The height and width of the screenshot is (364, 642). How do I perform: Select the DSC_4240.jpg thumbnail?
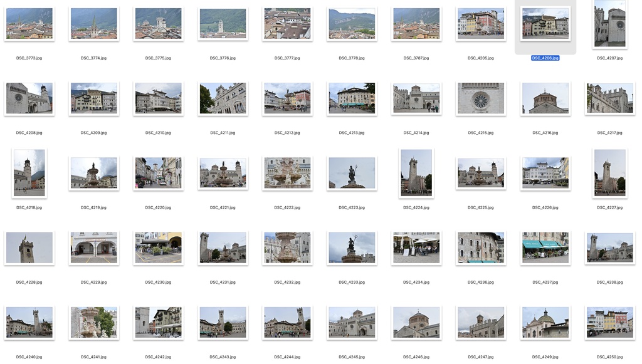click(x=29, y=322)
